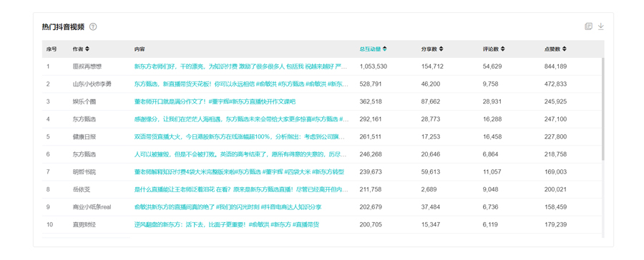Screen dimensions: 644x260
Task: Sort by 总互动量 column arrows
Action: point(384,49)
